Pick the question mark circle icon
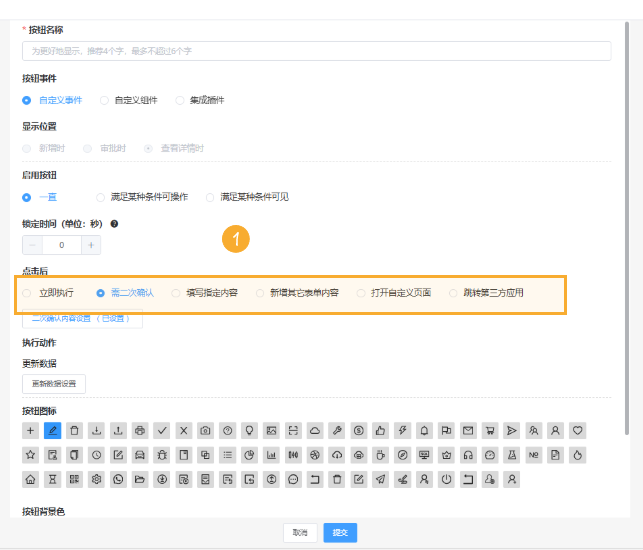Screen dimensions: 643x550 click(228, 431)
